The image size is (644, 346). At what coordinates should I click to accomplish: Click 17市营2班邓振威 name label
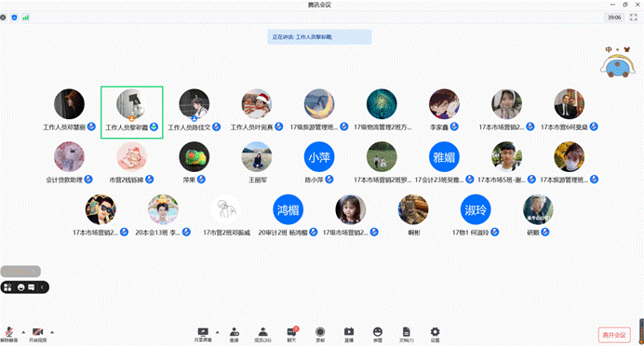tap(226, 233)
